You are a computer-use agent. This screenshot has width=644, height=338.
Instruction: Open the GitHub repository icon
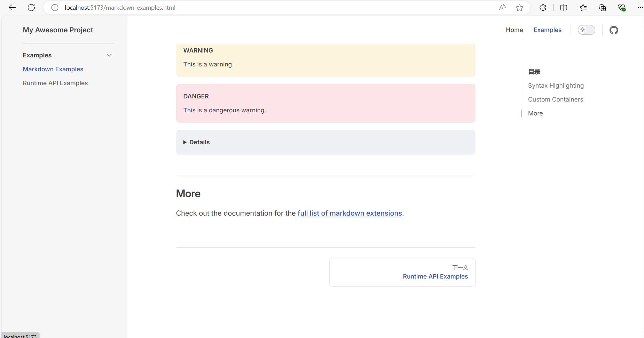pyautogui.click(x=614, y=30)
